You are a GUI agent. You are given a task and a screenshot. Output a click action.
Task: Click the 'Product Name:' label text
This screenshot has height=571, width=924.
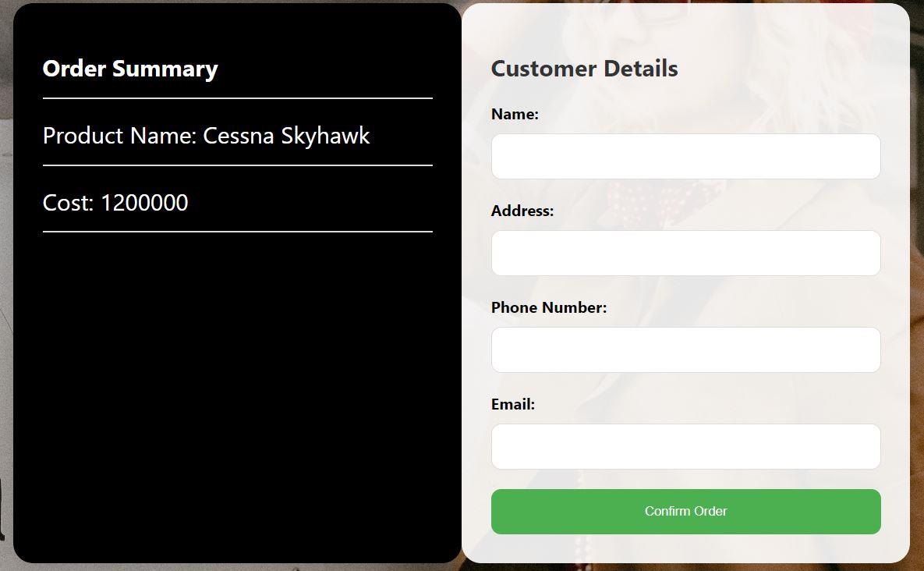tap(119, 136)
